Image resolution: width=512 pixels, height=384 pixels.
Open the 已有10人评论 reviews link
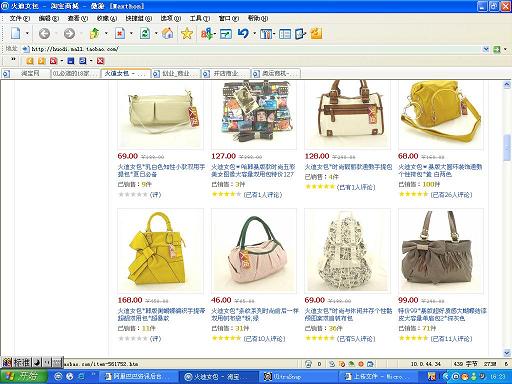pyautogui.click(x=264, y=339)
